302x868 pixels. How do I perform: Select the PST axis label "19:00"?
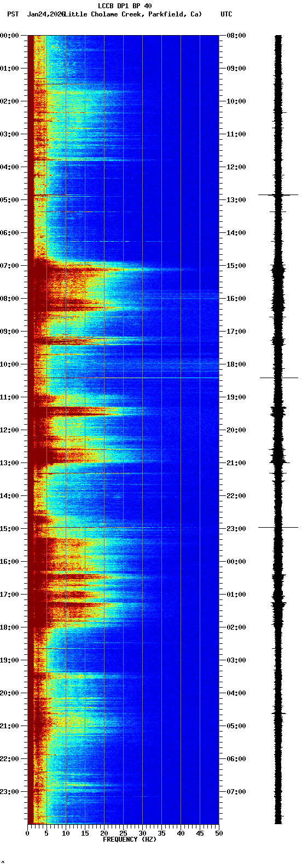[9, 660]
